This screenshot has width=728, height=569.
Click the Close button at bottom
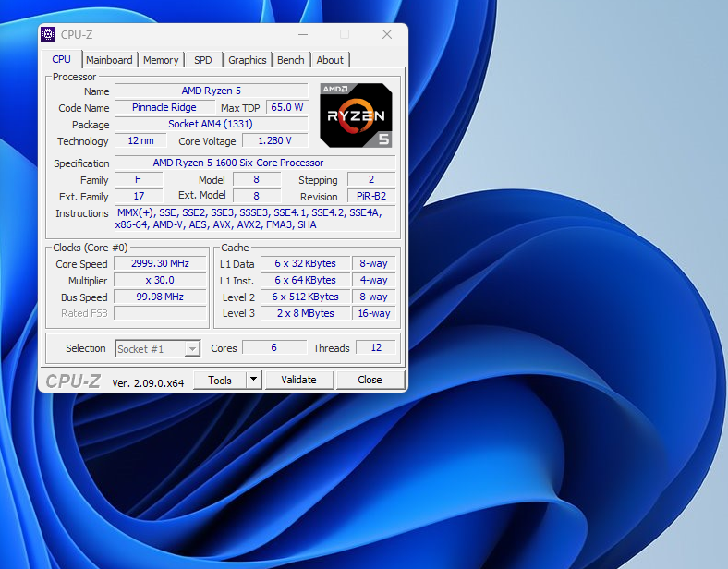click(x=370, y=380)
